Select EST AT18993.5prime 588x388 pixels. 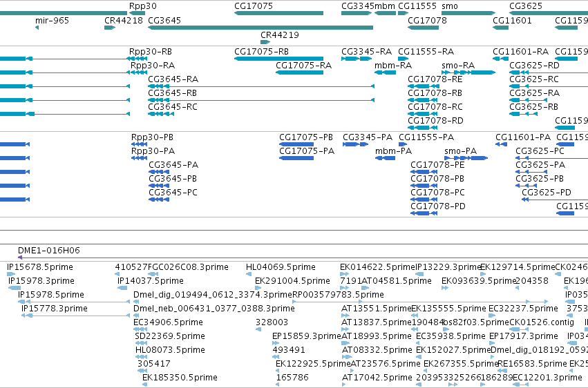(376, 337)
